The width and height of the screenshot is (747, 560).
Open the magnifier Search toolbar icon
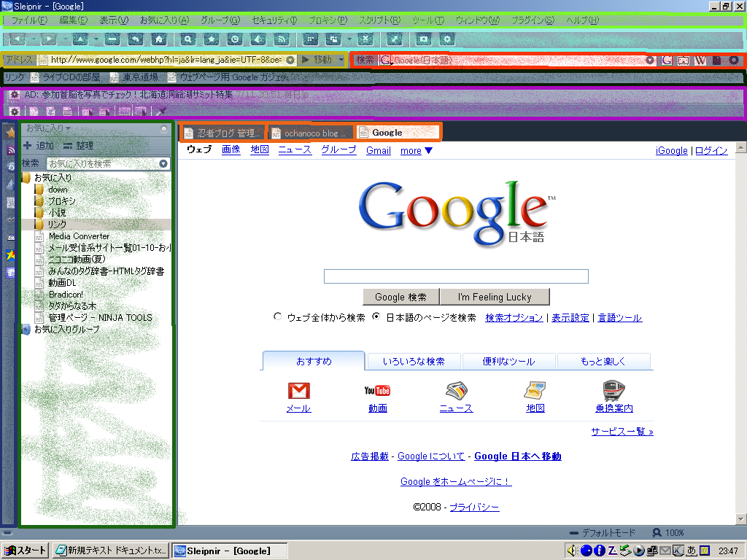click(187, 39)
